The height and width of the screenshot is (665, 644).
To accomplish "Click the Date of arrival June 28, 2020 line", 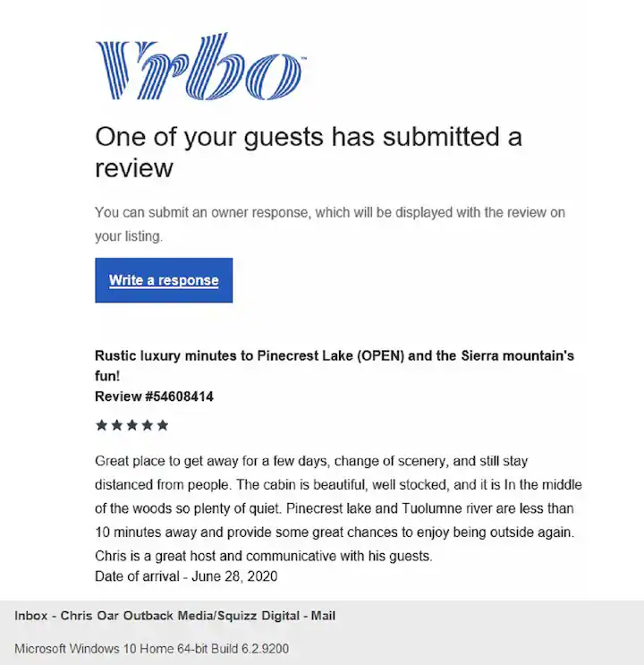I will point(186,577).
